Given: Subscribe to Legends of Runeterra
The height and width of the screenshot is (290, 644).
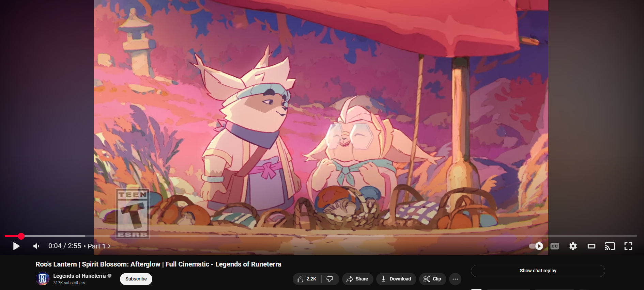Looking at the screenshot, I should tap(136, 279).
